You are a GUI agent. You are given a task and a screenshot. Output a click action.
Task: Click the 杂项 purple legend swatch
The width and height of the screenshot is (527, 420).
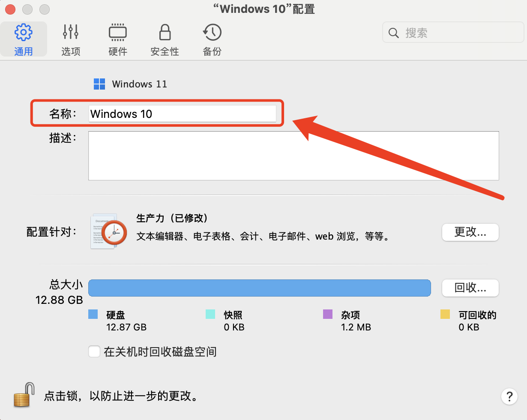click(328, 315)
